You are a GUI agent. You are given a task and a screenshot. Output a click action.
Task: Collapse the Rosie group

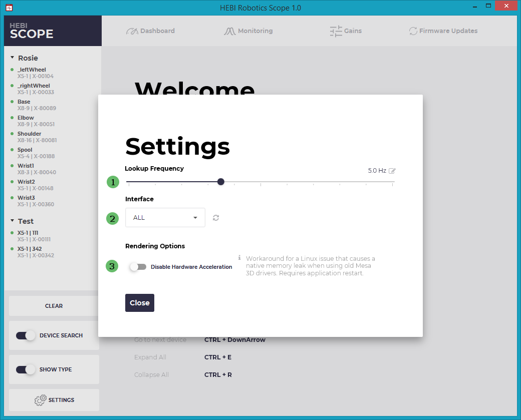point(13,58)
